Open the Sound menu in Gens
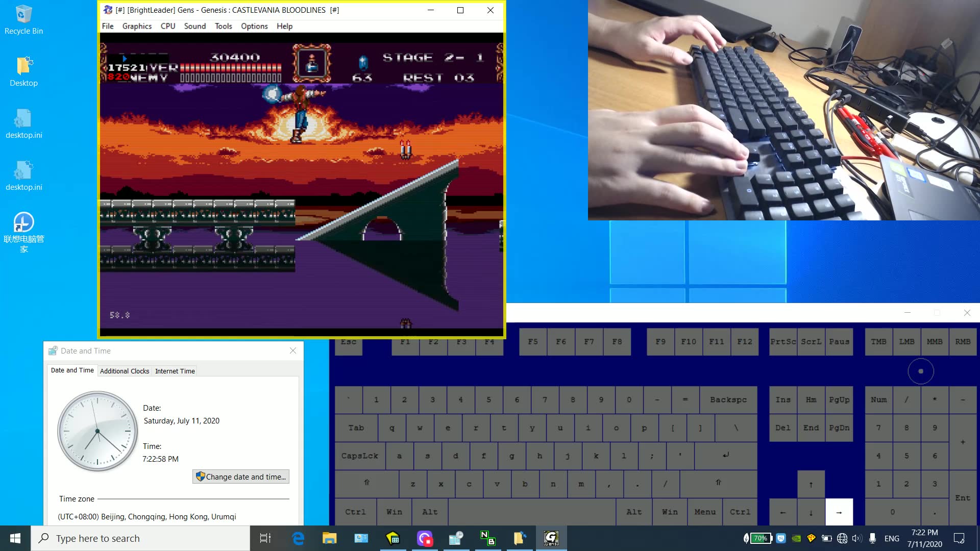 point(195,26)
